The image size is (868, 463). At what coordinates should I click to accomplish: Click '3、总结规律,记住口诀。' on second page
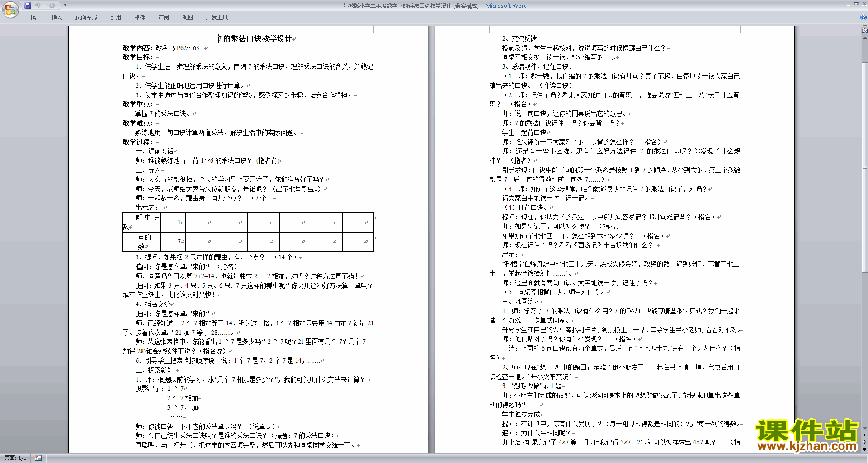538,67
